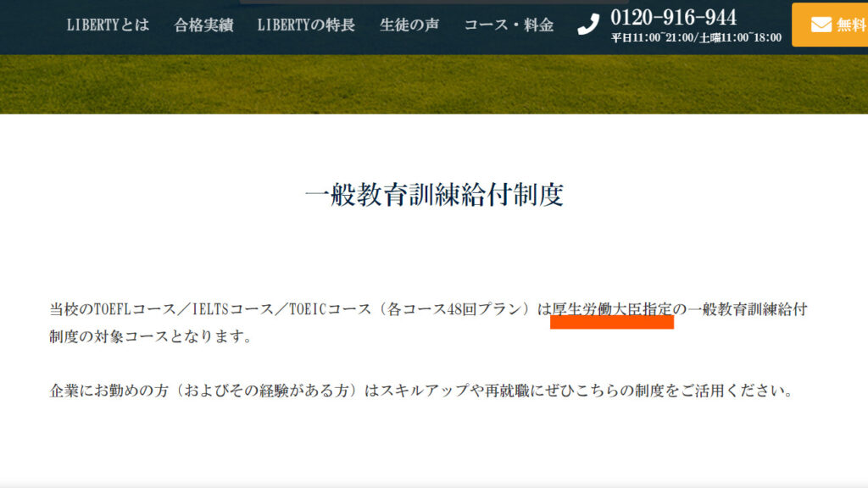Open the LIBERTYとは menu item

(x=108, y=25)
